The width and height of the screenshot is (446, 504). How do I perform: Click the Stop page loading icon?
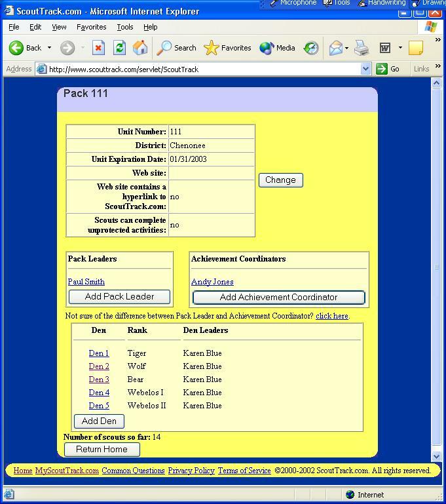[98, 48]
